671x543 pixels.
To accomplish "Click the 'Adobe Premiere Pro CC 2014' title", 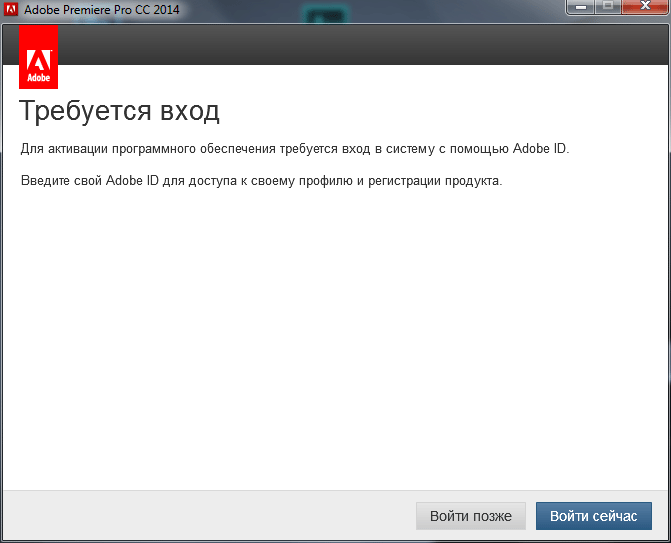I will (x=102, y=9).
